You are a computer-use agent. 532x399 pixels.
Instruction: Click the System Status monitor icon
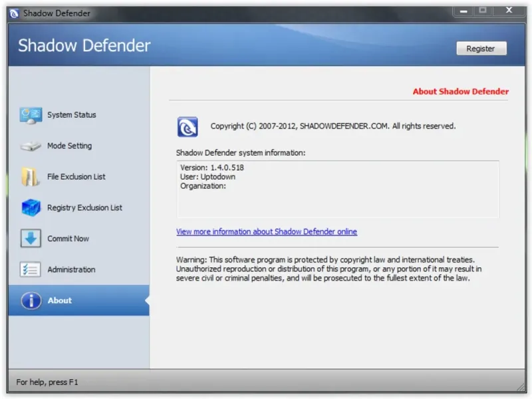31,115
